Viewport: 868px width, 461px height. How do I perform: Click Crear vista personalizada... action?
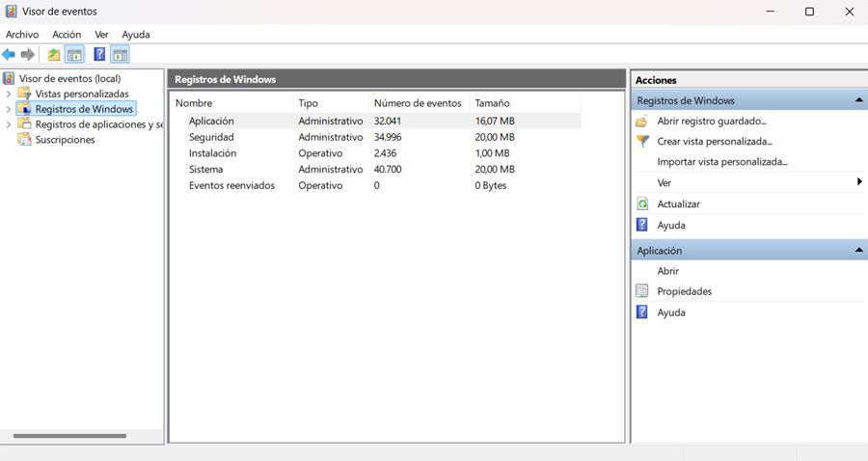point(715,142)
